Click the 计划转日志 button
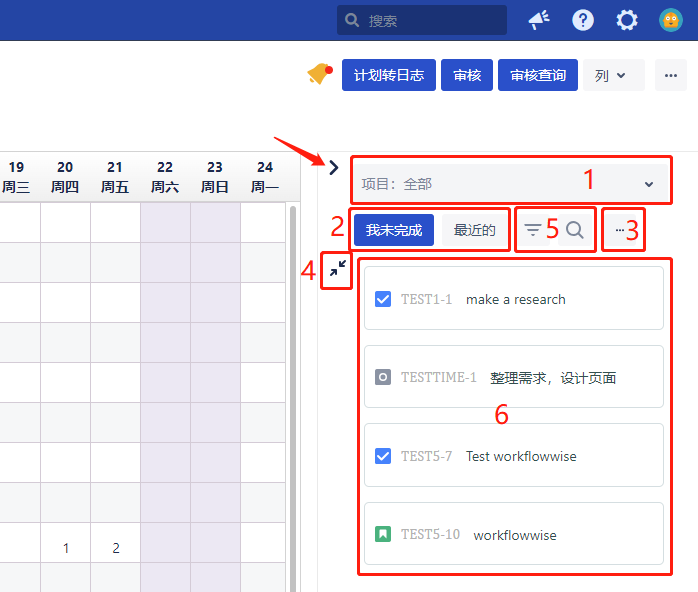Image resolution: width=698 pixels, height=592 pixels. coord(388,75)
